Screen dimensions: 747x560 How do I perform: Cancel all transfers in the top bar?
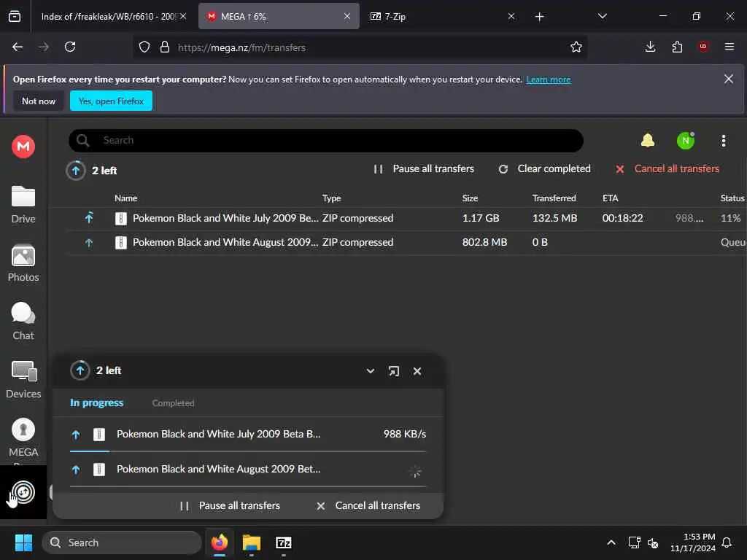click(667, 169)
